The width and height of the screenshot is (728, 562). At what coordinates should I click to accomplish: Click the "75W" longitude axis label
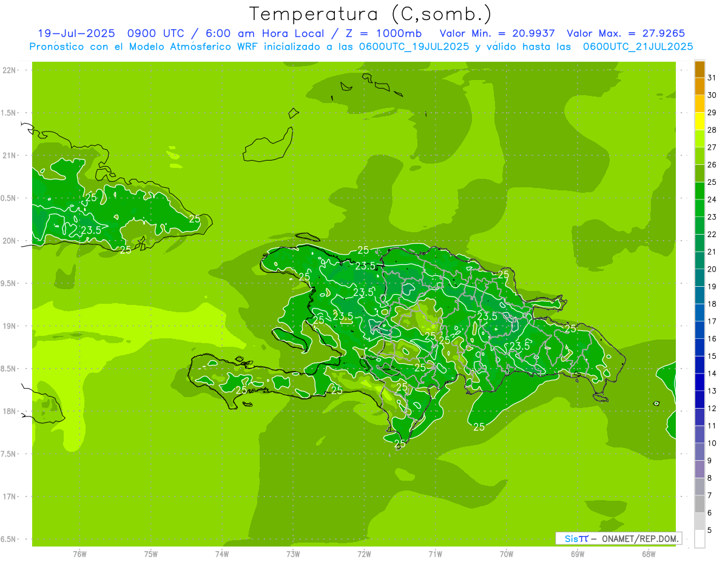pyautogui.click(x=150, y=554)
